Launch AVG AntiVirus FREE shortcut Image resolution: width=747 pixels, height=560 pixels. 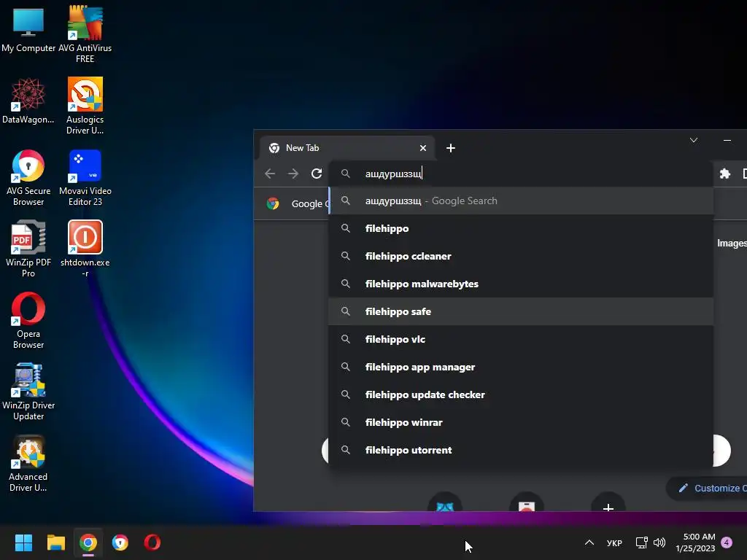click(85, 34)
